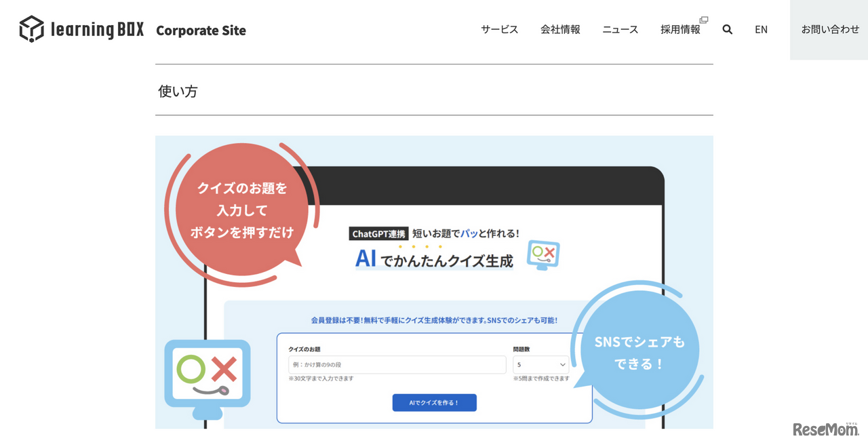This screenshot has height=445, width=868.
Task: Click the ※5問まで作成できます note
Action: (x=541, y=379)
